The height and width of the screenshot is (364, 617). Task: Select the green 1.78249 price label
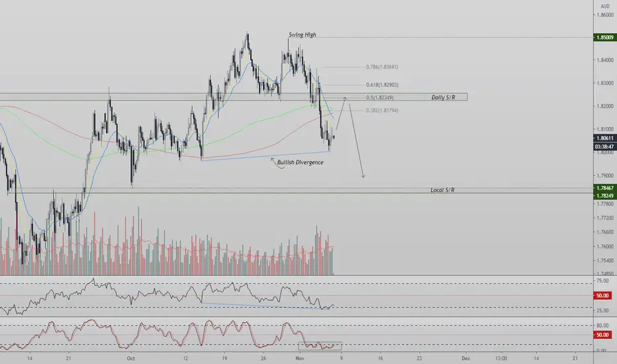[x=605, y=196]
